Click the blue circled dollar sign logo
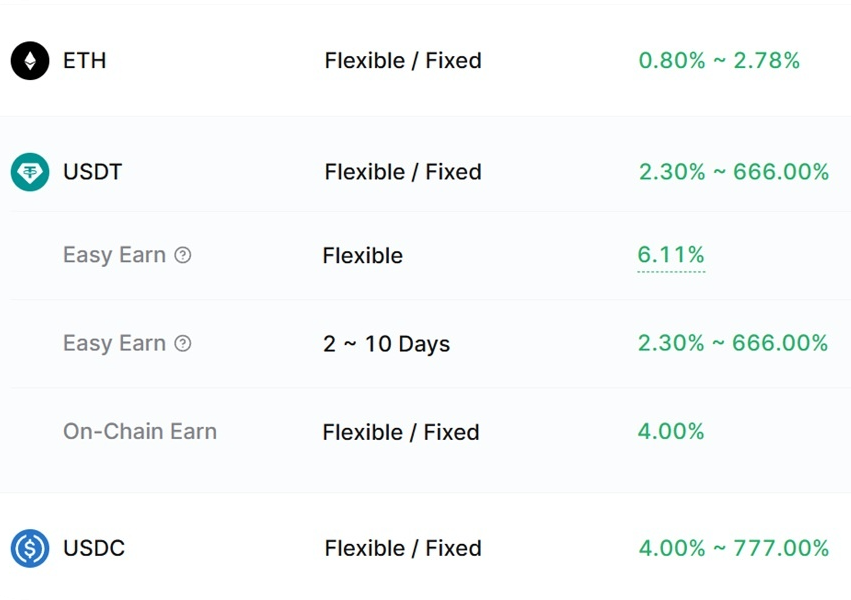Screen dimensions: 851x600 pos(30,548)
